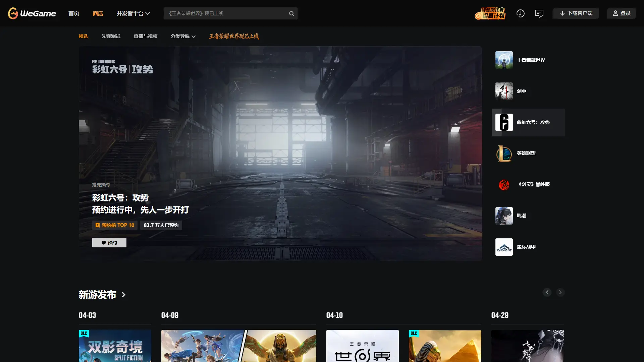
Task: Select the 星际战甲 Warframe icon
Action: pyautogui.click(x=504, y=247)
